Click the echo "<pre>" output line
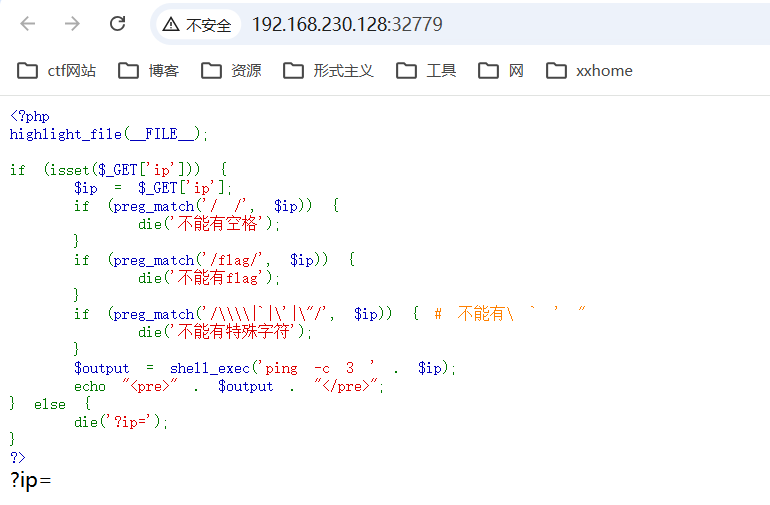The width and height of the screenshot is (770, 505). coord(229,386)
